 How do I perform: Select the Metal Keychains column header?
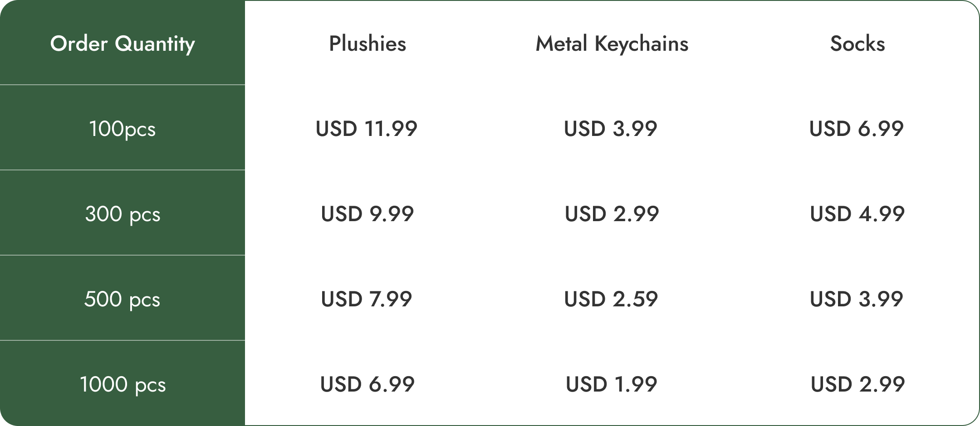[x=612, y=44]
